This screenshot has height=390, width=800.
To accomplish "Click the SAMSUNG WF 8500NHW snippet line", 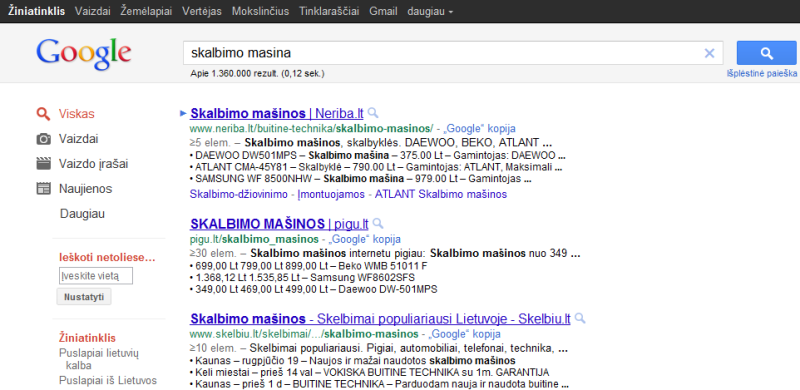I will point(361,179).
